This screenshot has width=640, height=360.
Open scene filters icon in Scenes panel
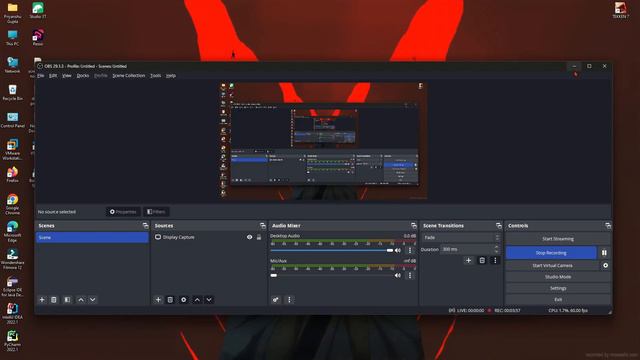click(67, 300)
